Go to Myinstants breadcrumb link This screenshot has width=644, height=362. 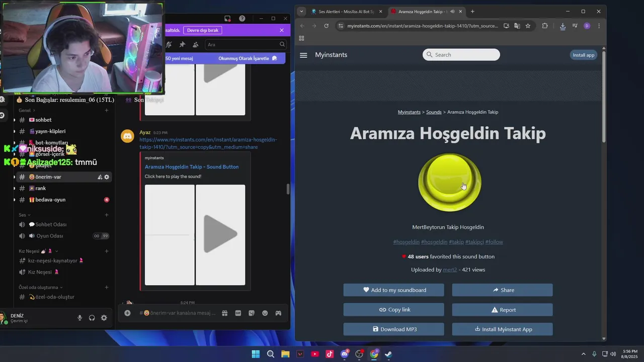(409, 112)
